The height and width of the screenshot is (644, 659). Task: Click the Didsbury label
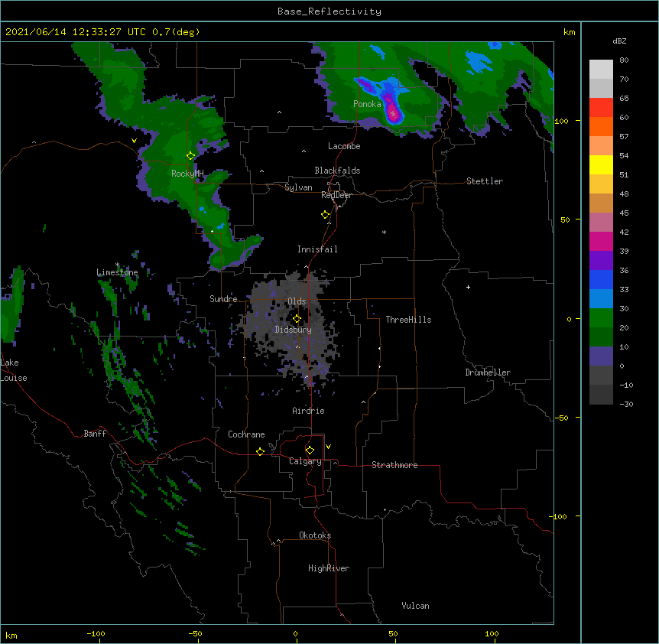coord(294,330)
